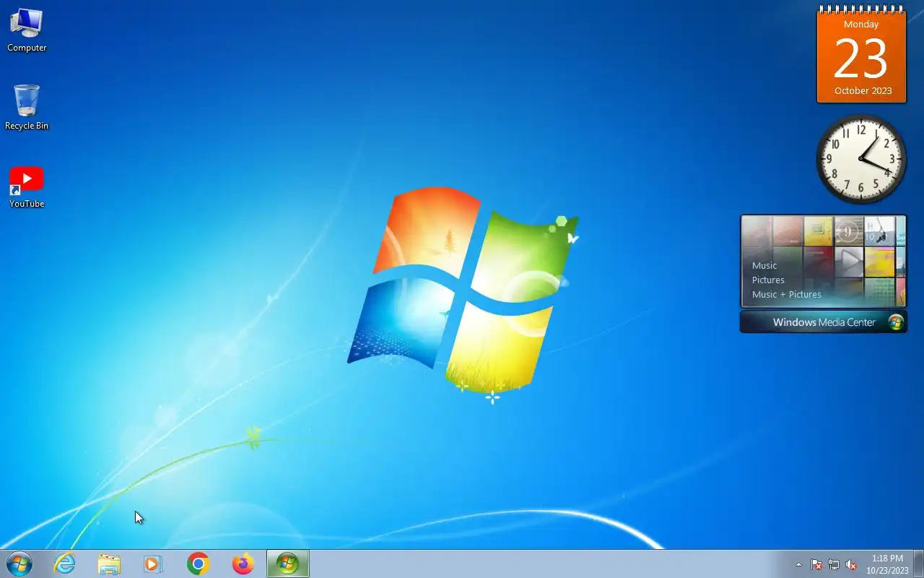The image size is (924, 578).
Task: Select the YouTube shortcut on desktop
Action: click(x=27, y=187)
